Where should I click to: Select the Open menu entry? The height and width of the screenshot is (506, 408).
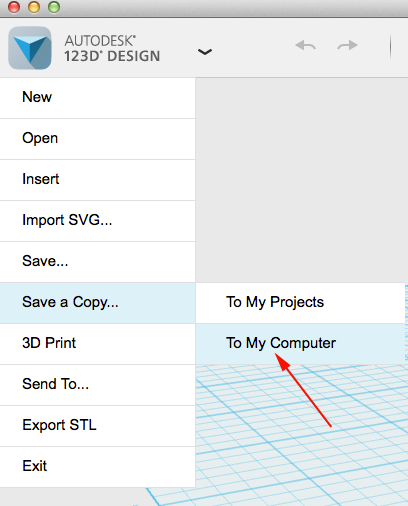(97, 139)
